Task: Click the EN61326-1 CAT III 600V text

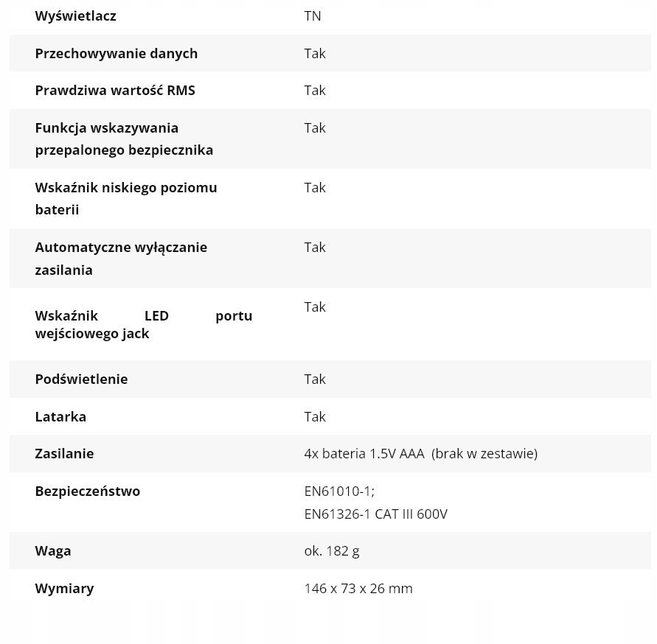Action: 376,514
